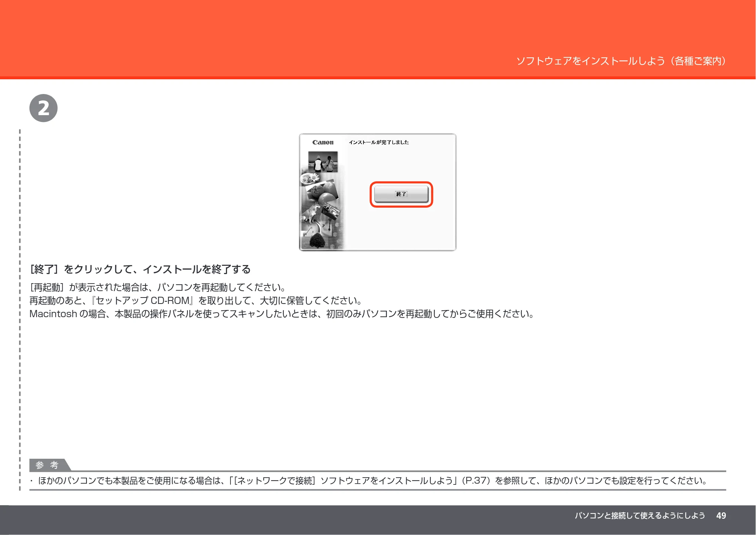Click the 参考 note label
Viewport: 756px width, 535px height.
click(x=47, y=465)
